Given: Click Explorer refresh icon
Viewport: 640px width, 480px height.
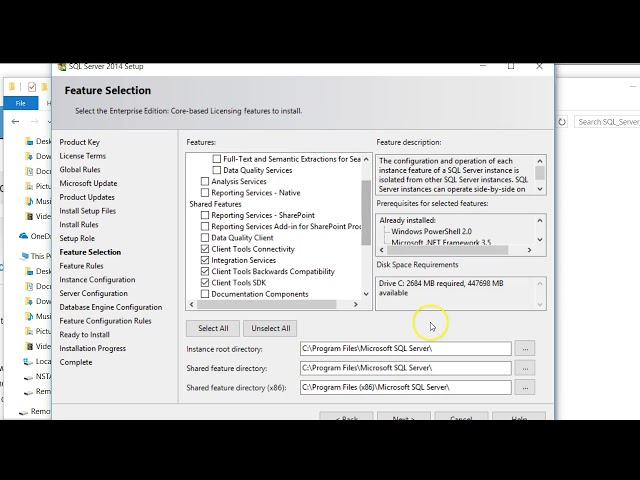Looking at the screenshot, I should (562, 122).
